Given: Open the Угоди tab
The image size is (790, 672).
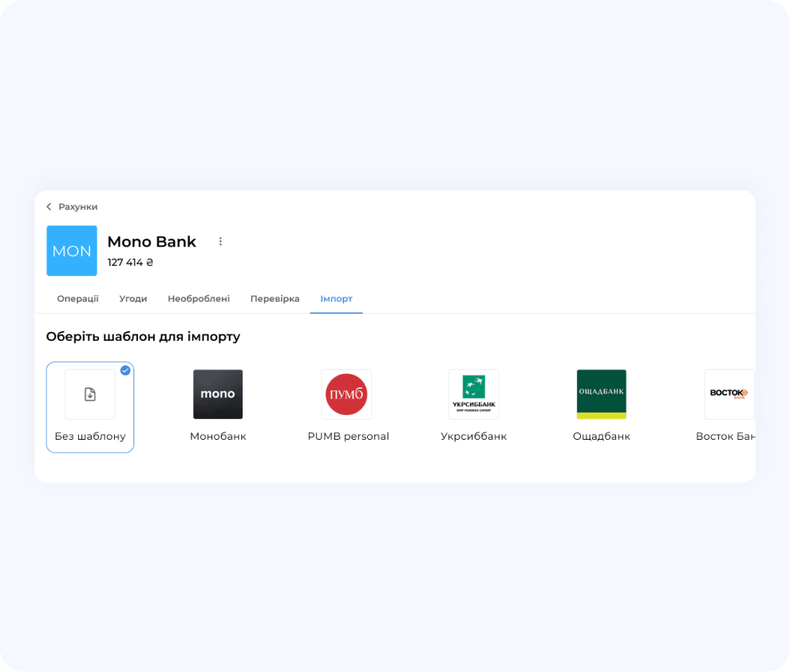Looking at the screenshot, I should 133,298.
